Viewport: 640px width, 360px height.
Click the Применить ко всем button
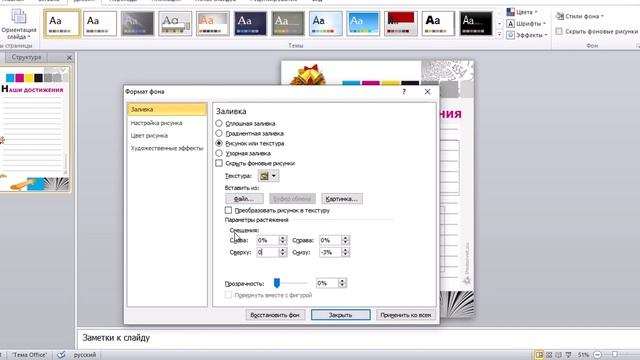405,315
